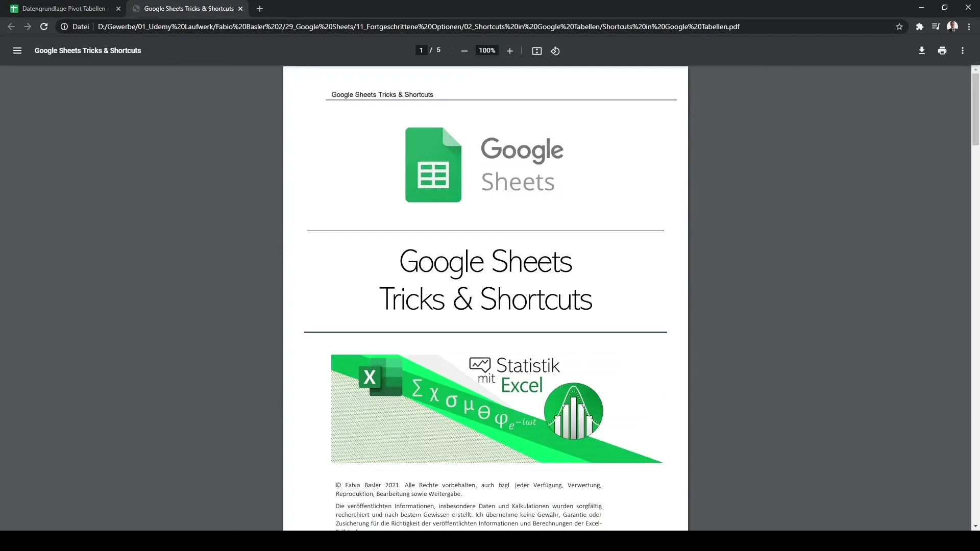This screenshot has width=980, height=551.
Task: Select the address bar URL path
Action: coord(419,26)
